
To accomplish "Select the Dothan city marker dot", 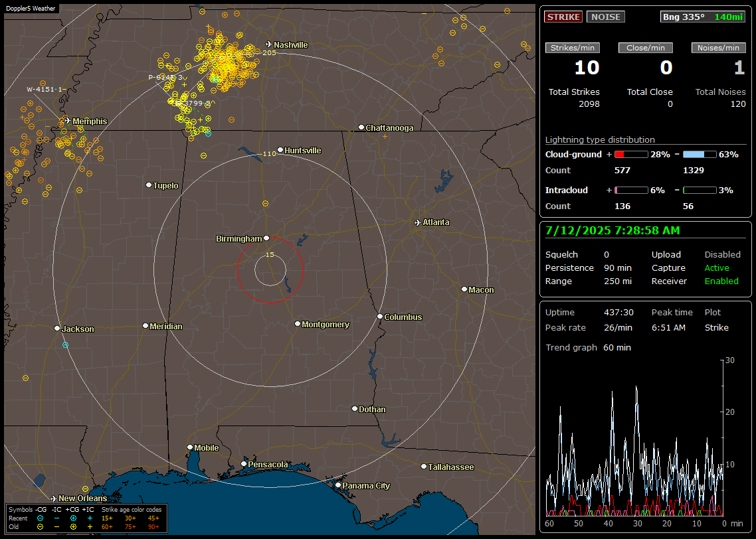I will [354, 408].
